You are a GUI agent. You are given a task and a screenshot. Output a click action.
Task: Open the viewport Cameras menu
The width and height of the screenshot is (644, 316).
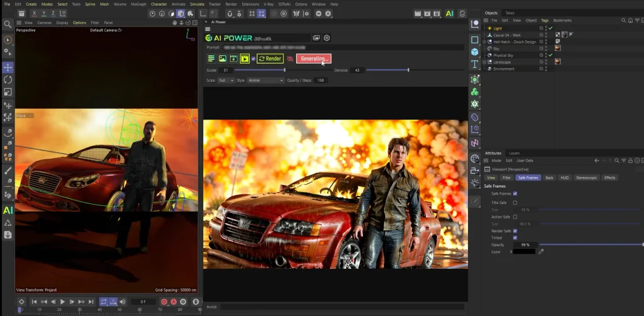tap(45, 23)
